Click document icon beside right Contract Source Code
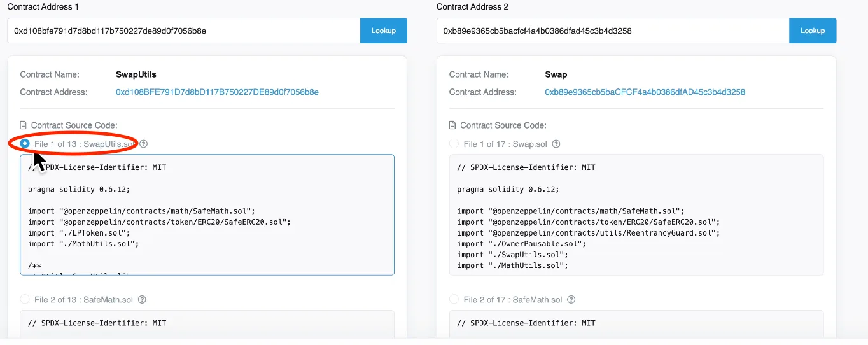 click(x=452, y=125)
